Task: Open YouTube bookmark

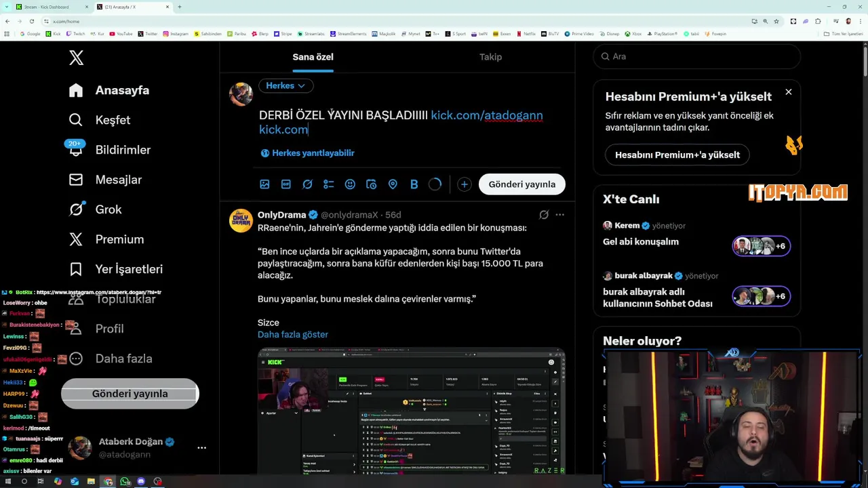Action: tap(121, 34)
